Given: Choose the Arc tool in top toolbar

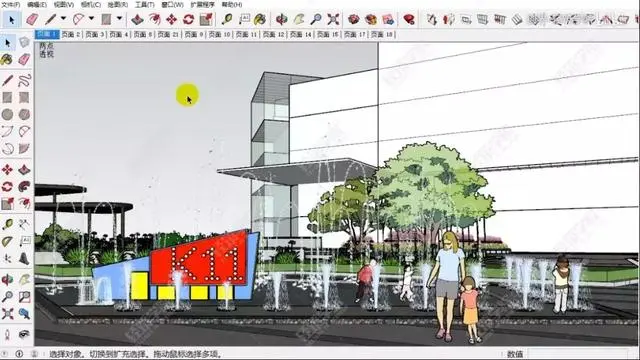Looking at the screenshot, I should click(78, 19).
